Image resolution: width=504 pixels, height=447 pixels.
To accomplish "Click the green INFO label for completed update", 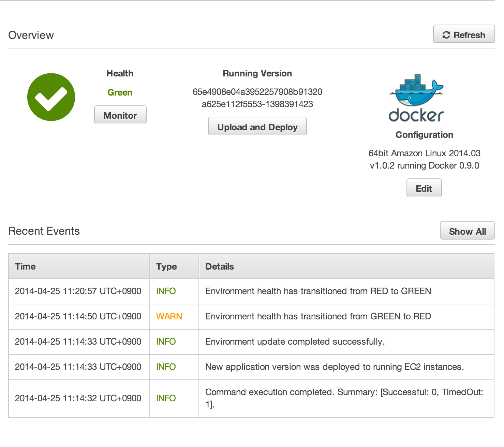I will (166, 342).
